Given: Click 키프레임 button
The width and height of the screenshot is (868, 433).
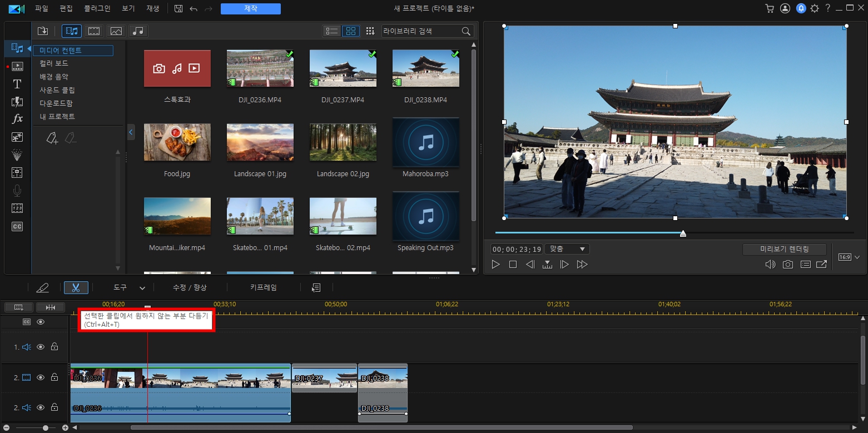Looking at the screenshot, I should click(264, 287).
